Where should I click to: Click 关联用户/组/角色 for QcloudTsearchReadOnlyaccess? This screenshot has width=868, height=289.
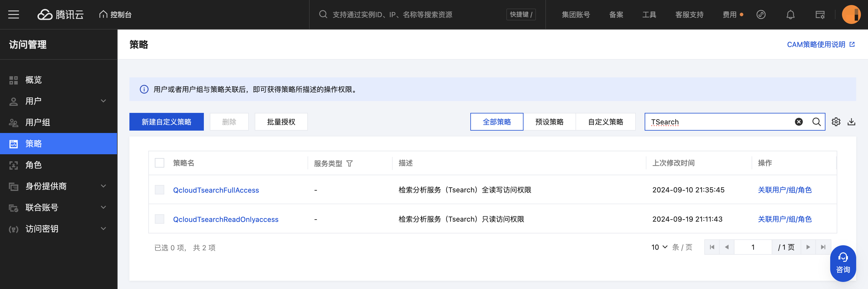point(784,219)
